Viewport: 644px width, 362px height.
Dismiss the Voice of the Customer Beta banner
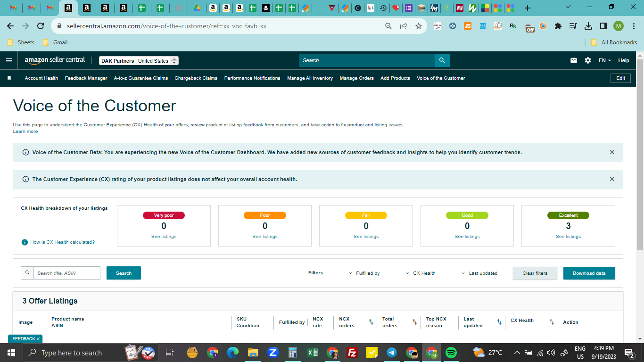click(612, 152)
